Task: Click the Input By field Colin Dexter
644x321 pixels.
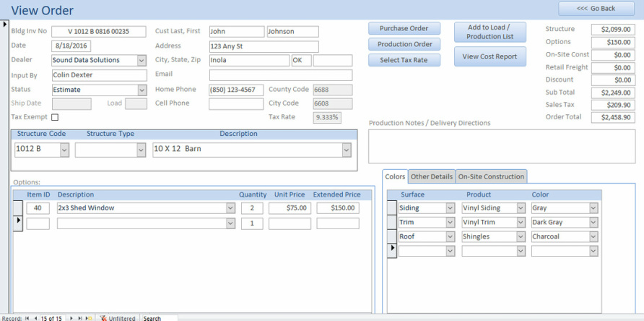Action: click(100, 75)
